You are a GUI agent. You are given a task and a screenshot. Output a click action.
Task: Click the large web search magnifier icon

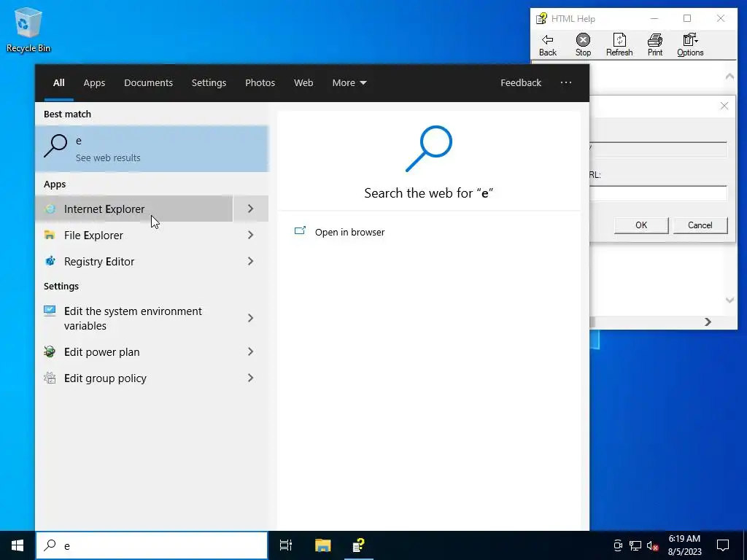click(428, 149)
